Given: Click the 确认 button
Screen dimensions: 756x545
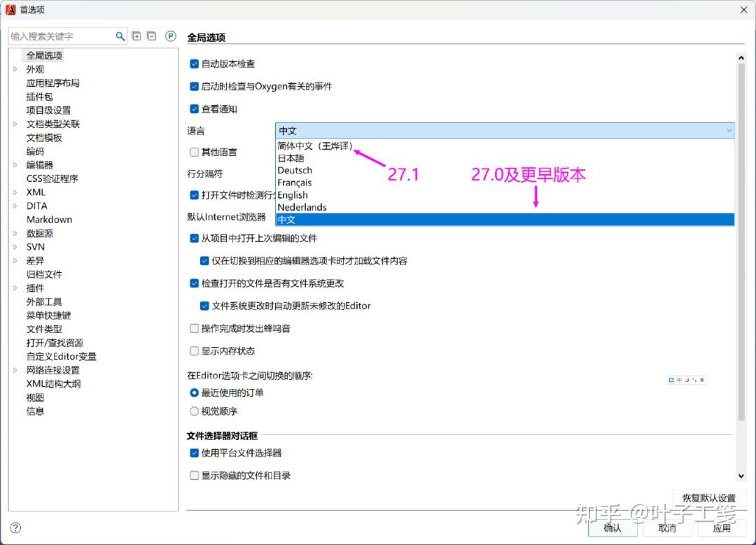Looking at the screenshot, I should (x=612, y=528).
